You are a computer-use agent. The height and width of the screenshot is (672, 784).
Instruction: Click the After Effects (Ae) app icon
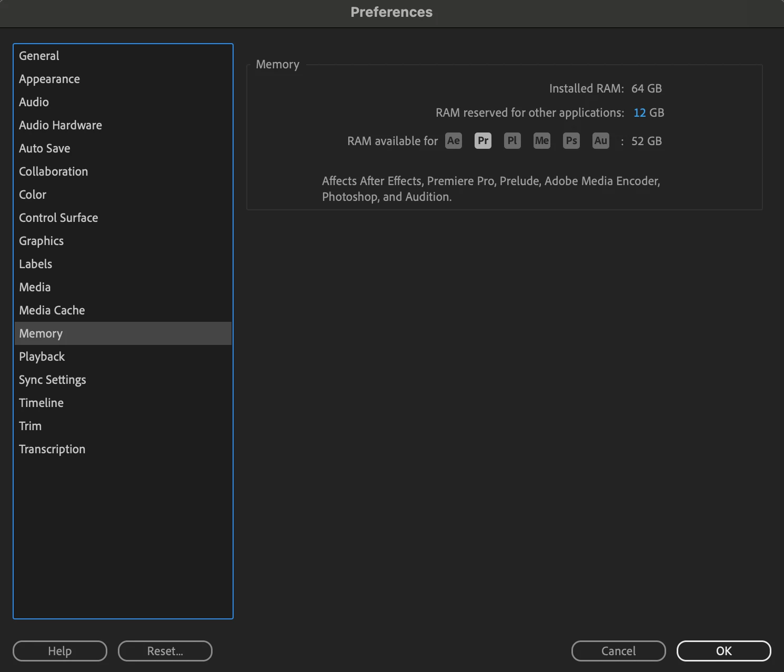point(454,141)
